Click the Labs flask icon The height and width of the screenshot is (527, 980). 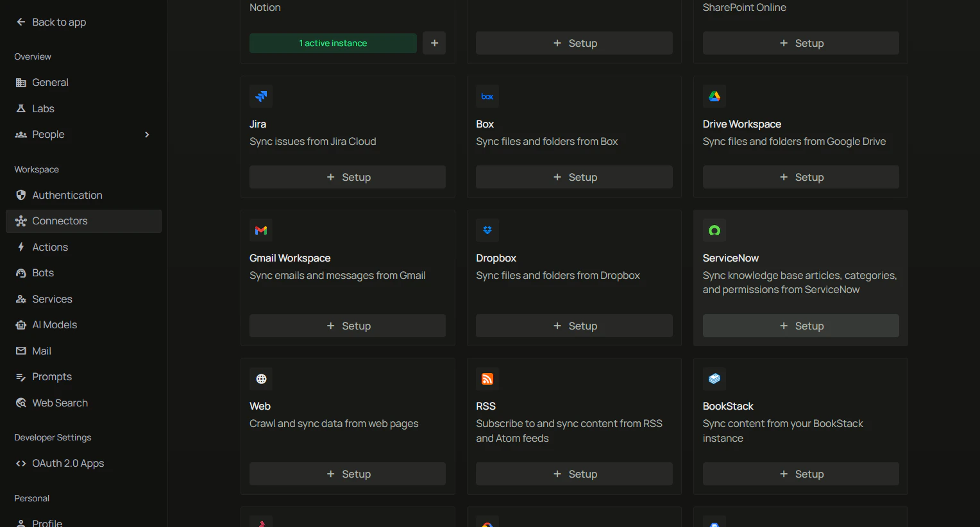tap(21, 108)
